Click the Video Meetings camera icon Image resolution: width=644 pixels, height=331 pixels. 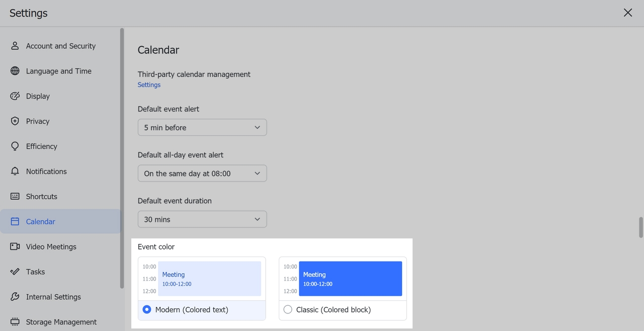tap(15, 246)
